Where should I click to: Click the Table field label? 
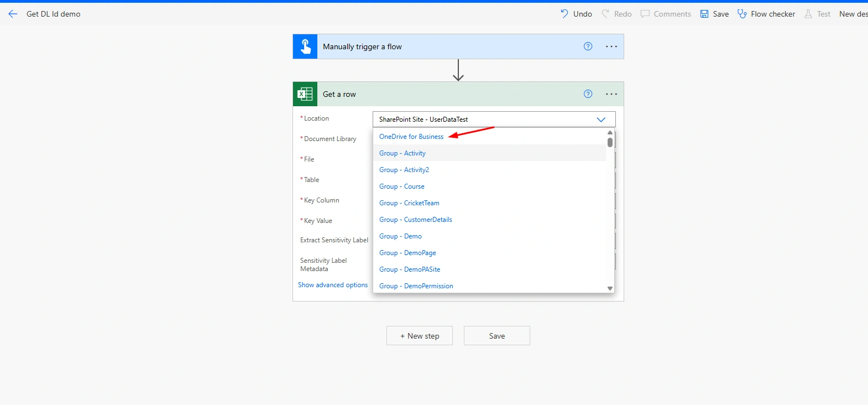tap(312, 180)
